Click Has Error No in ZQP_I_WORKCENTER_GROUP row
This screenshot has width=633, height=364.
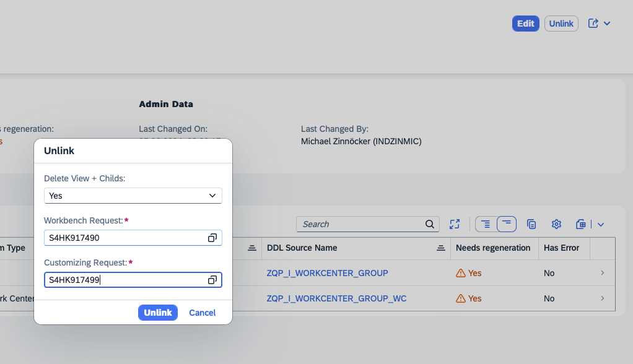click(x=549, y=273)
